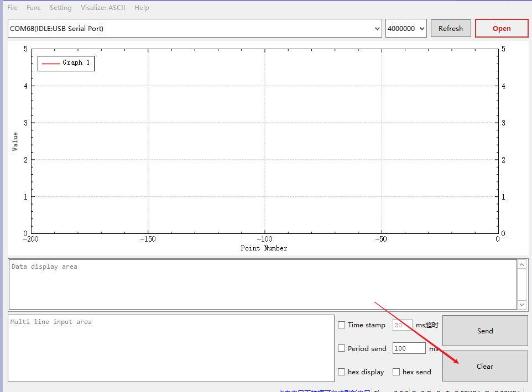Click the period send interval field showing 100
The width and height of the screenshot is (532, 392).
pyautogui.click(x=409, y=348)
